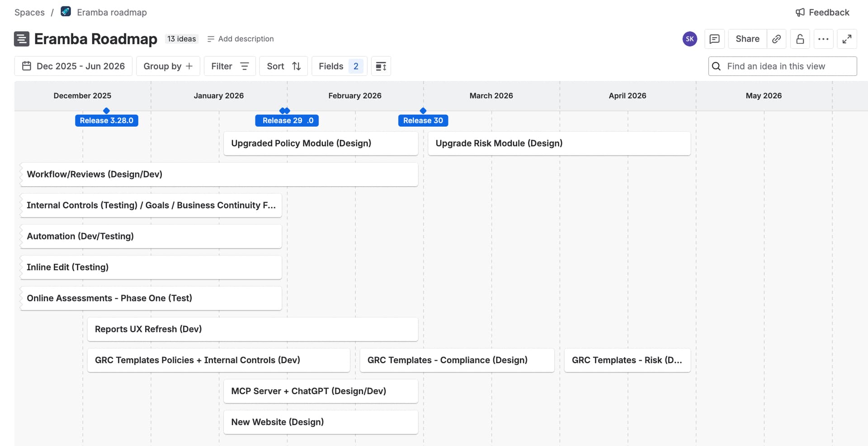868x446 pixels.
Task: Open the Upgraded Policy Module (Design) bar
Action: (321, 143)
